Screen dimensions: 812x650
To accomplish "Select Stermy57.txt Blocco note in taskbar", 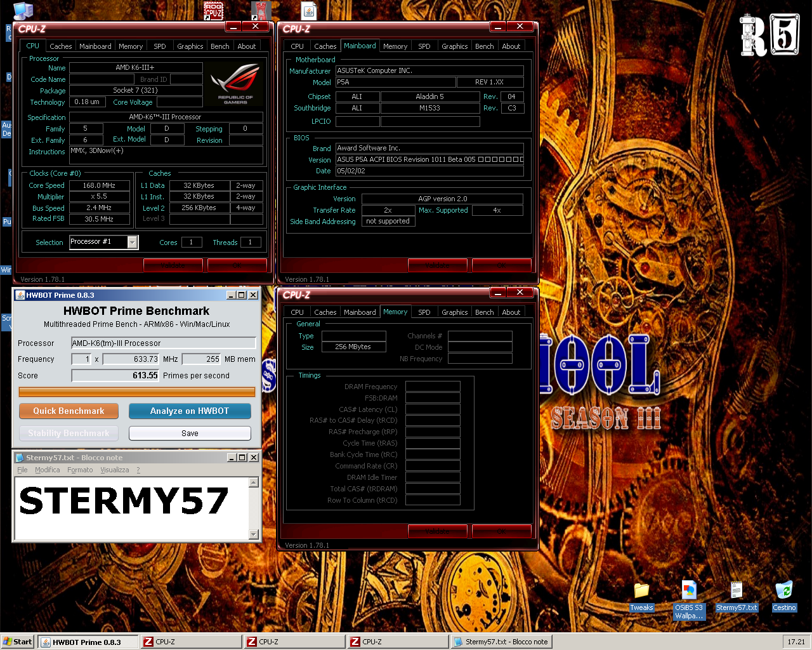I will (501, 642).
